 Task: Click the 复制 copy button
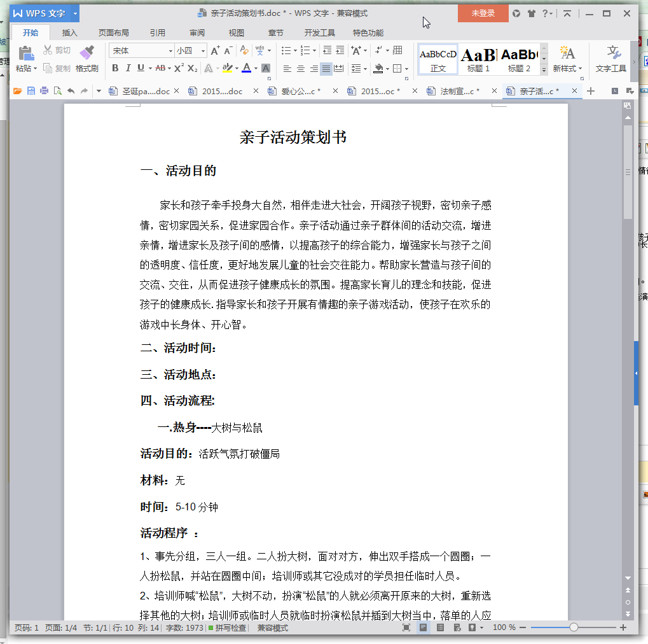57,68
